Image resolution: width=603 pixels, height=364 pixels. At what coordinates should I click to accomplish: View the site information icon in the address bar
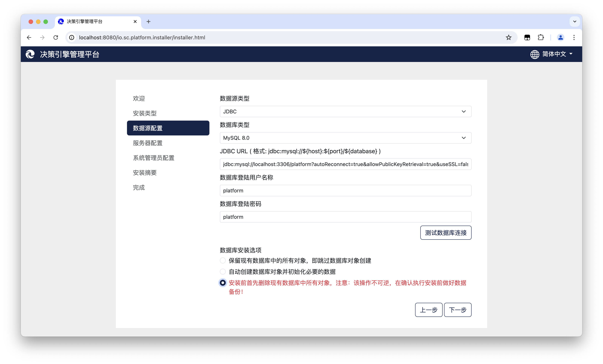pyautogui.click(x=72, y=37)
